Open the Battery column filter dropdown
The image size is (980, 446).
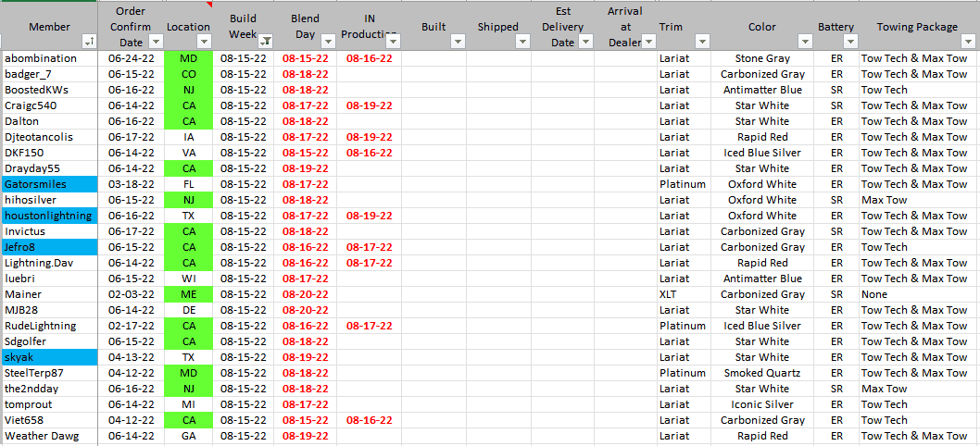[849, 42]
